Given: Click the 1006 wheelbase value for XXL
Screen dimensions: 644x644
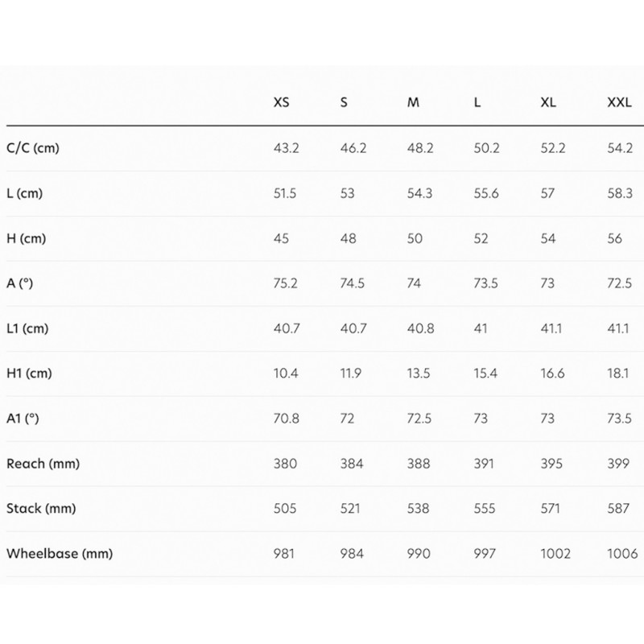Looking at the screenshot, I should click(x=622, y=554).
